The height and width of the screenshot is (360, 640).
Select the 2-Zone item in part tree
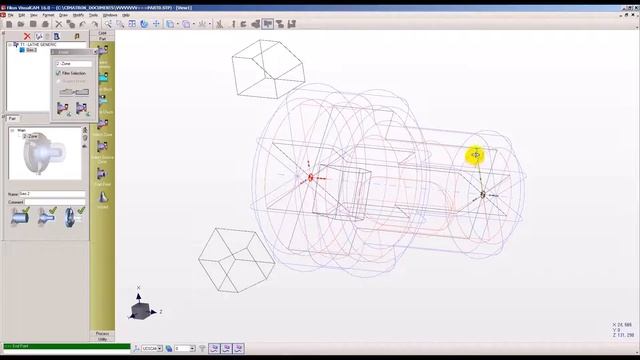pos(30,136)
